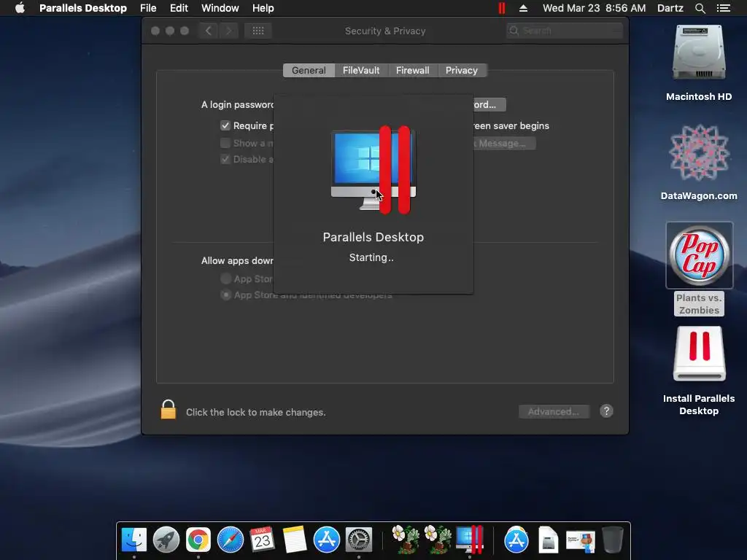
Task: Click the System Preferences search field
Action: [565, 31]
